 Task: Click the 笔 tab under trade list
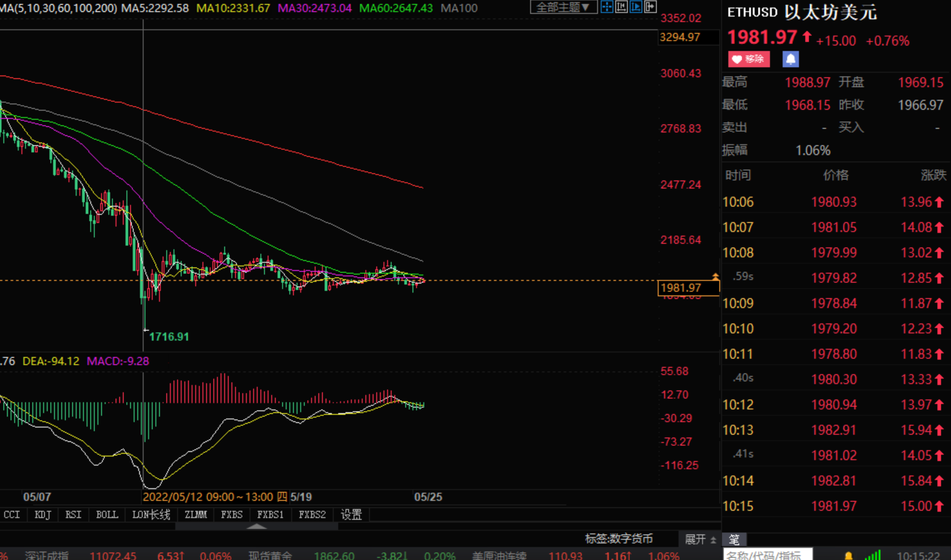click(734, 539)
